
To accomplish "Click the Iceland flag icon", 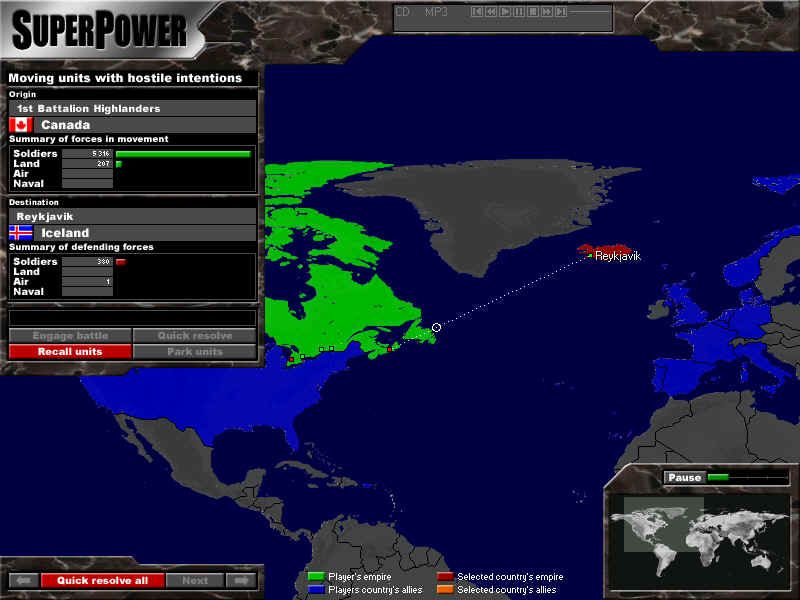I will coord(21,233).
